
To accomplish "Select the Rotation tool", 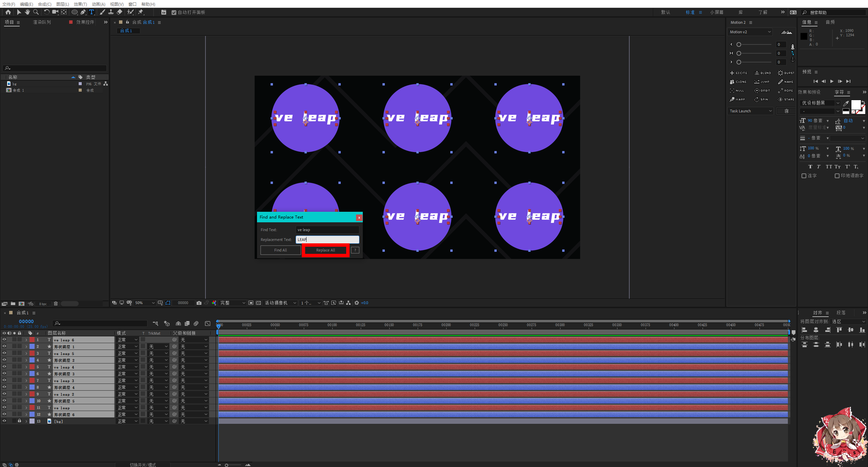I will [47, 12].
